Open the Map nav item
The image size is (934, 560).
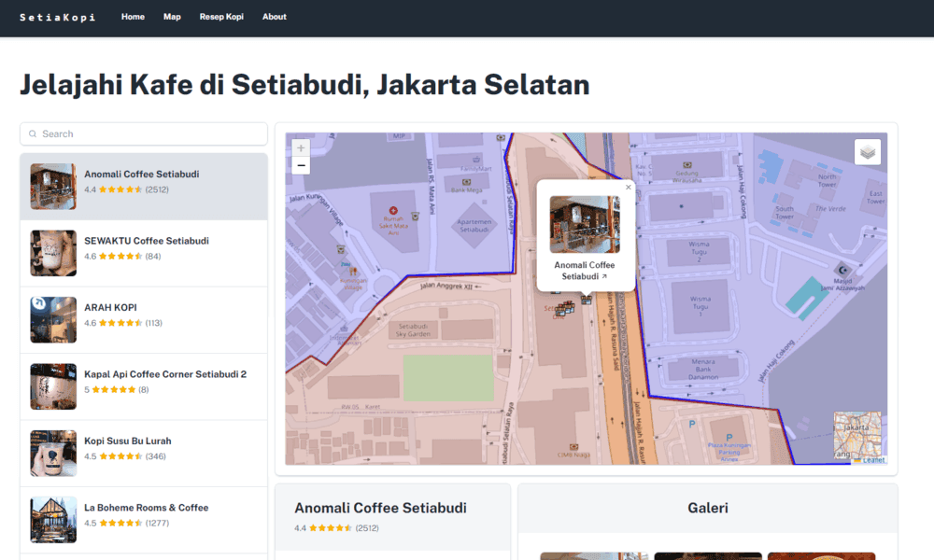click(x=172, y=17)
